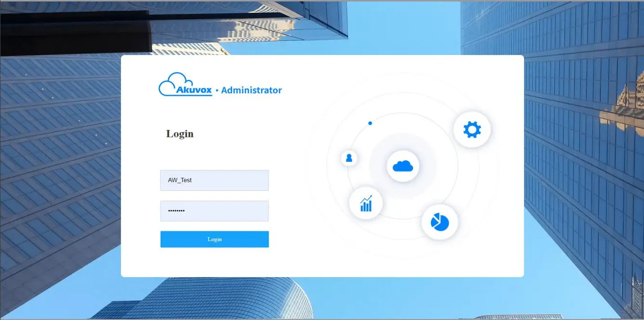This screenshot has width=644, height=320.
Task: Click the username field containing AW_Test
Action: click(x=214, y=180)
